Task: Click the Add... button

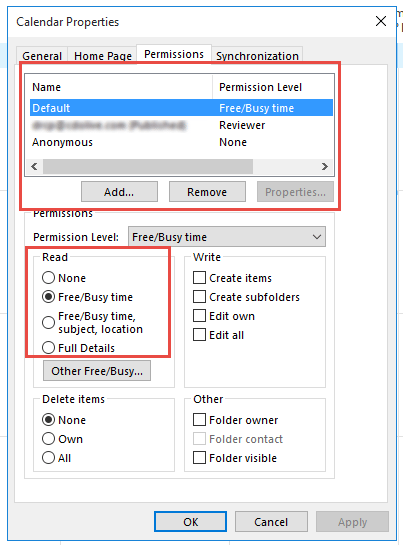Action: pyautogui.click(x=119, y=192)
